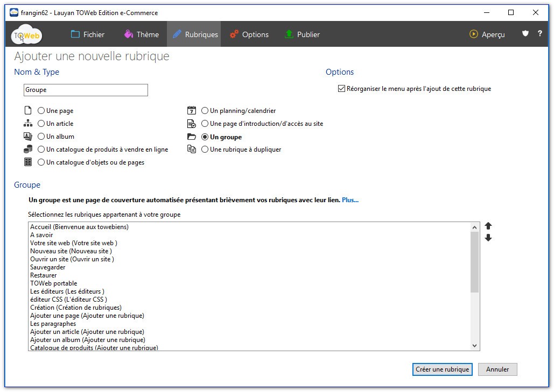The image size is (554, 392).
Task: Follow the 'Plus...' link
Action: [350, 200]
